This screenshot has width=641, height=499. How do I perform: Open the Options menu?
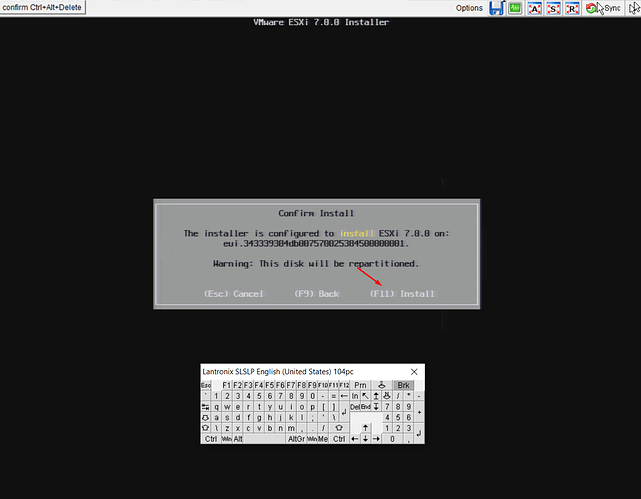coord(469,8)
